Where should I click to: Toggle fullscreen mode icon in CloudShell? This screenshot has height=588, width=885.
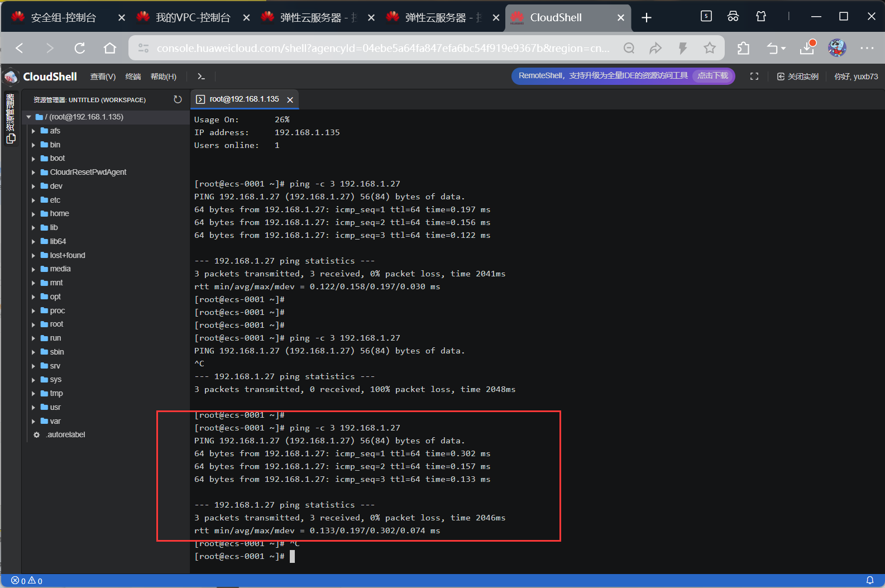754,77
